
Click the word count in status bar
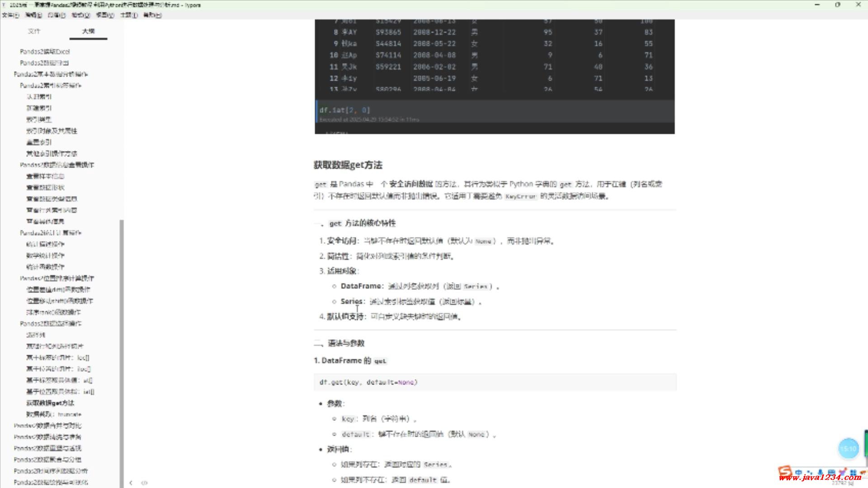842,483
